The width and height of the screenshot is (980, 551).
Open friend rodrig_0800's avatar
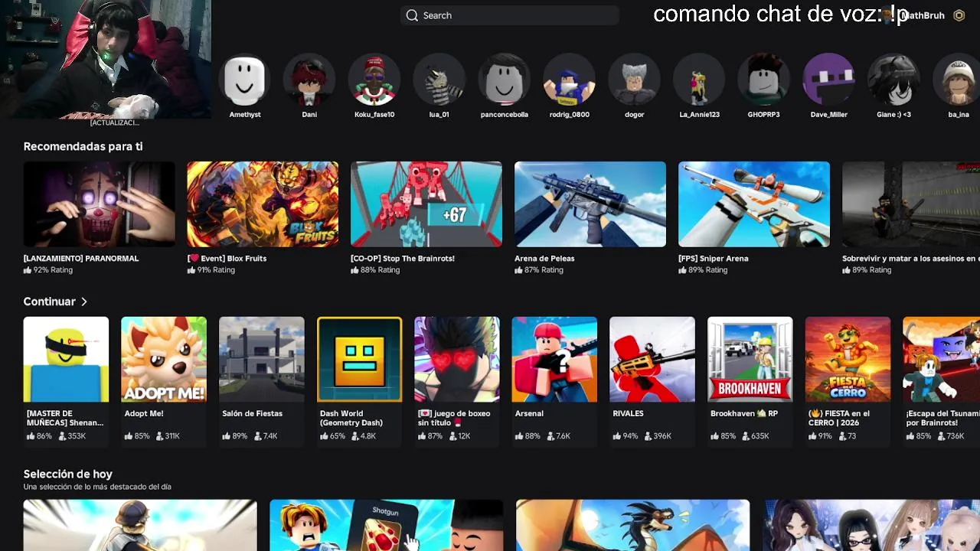(570, 80)
